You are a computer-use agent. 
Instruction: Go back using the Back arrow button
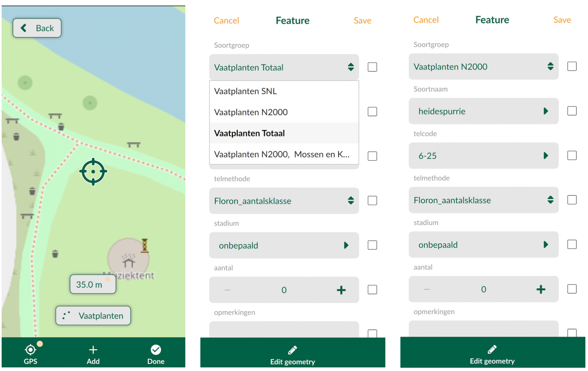point(37,28)
